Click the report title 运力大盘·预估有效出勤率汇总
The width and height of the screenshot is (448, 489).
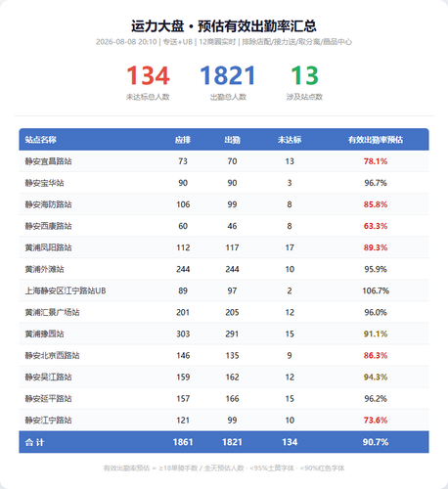(224, 26)
